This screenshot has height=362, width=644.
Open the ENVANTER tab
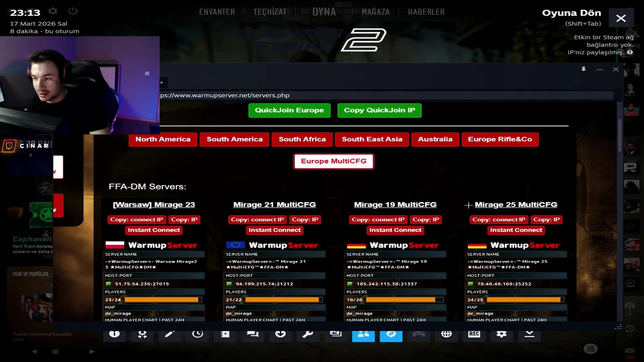coord(217,12)
